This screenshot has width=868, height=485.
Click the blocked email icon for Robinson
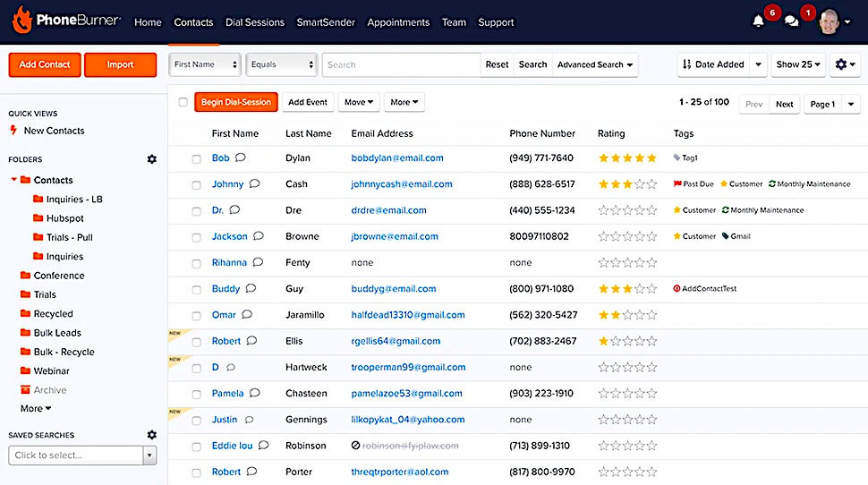355,445
